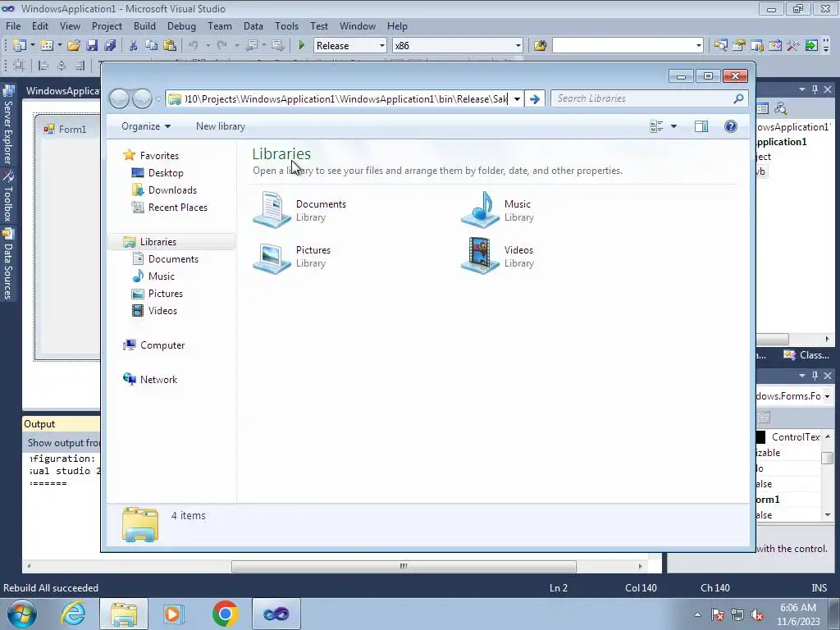Click the Redo arrow icon
This screenshot has width=840, height=630.
pos(222,46)
